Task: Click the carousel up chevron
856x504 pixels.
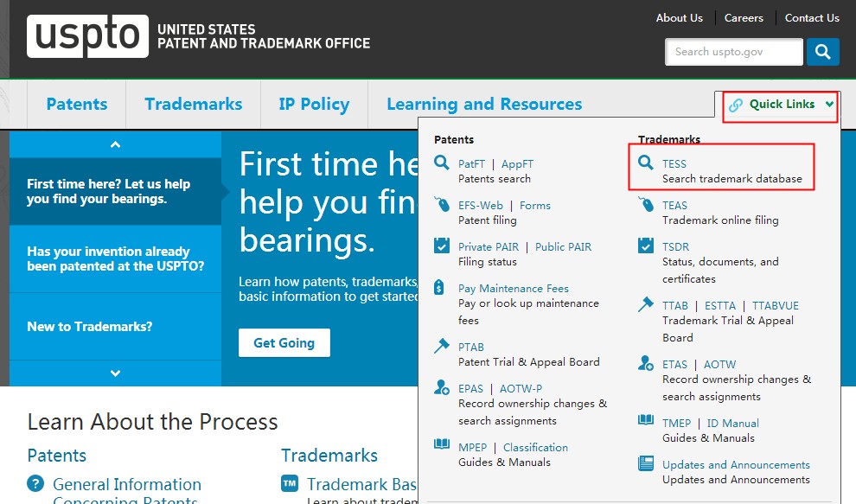Action: (x=115, y=144)
